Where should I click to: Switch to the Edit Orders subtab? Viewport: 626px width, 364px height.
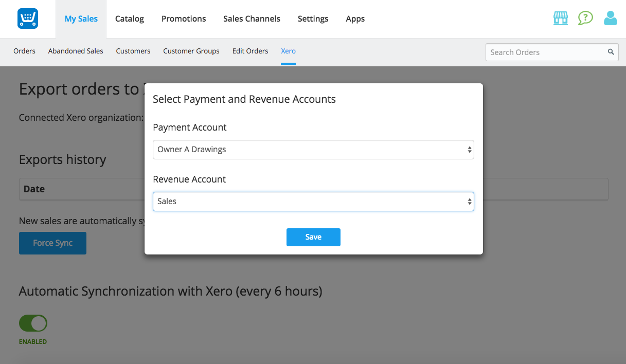pyautogui.click(x=251, y=51)
